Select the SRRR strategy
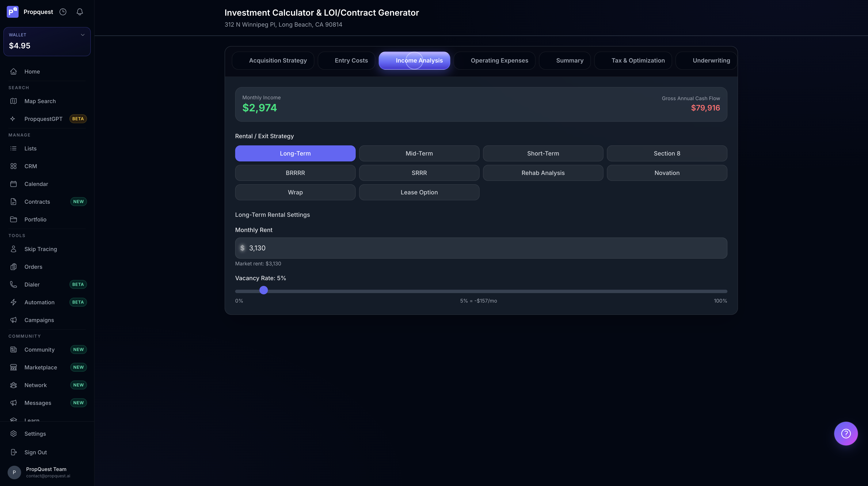The width and height of the screenshot is (868, 486). (419, 173)
